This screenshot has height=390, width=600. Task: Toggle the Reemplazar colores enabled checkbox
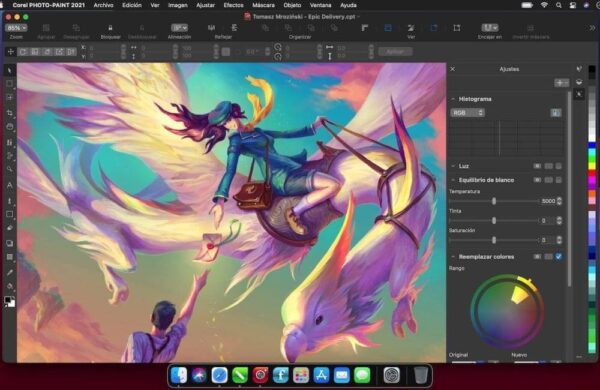pos(559,257)
